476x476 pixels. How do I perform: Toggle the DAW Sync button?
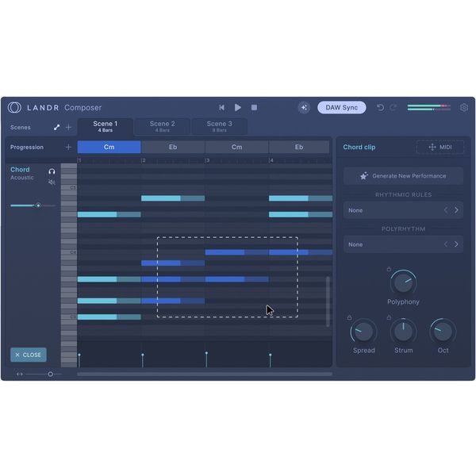[x=341, y=107]
